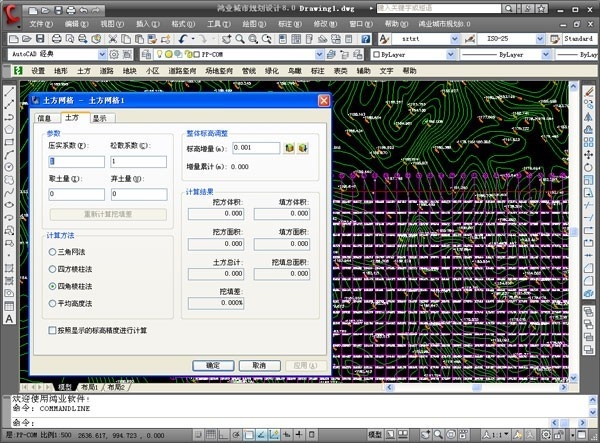Choose the 平均高度法 calculation method
The width and height of the screenshot is (600, 443).
(x=53, y=303)
